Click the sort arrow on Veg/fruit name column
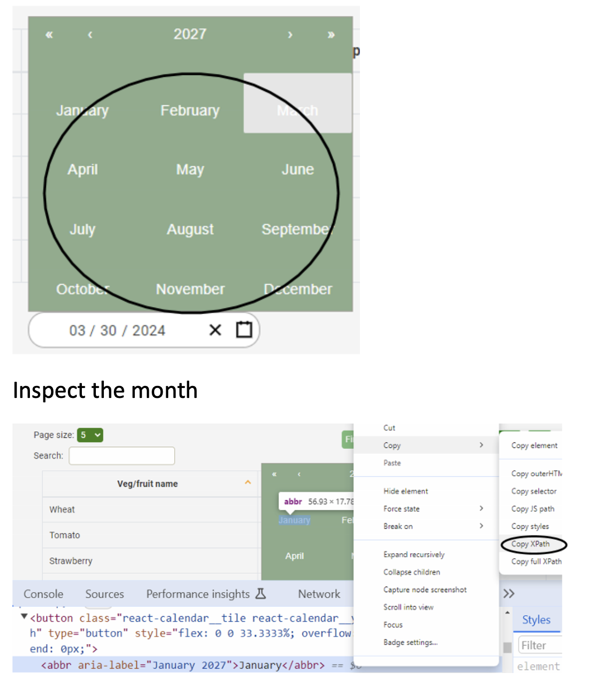This screenshot has width=616, height=687. pyautogui.click(x=248, y=483)
